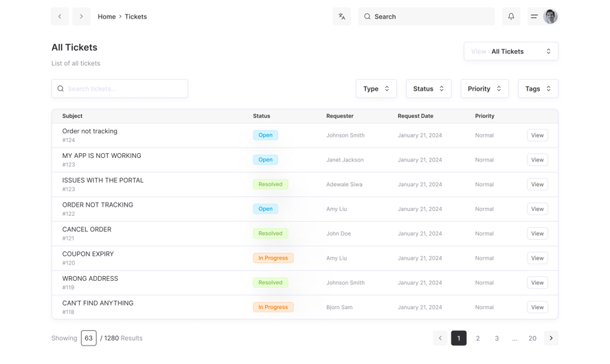Jump to page 20 in pagination

[x=532, y=338]
